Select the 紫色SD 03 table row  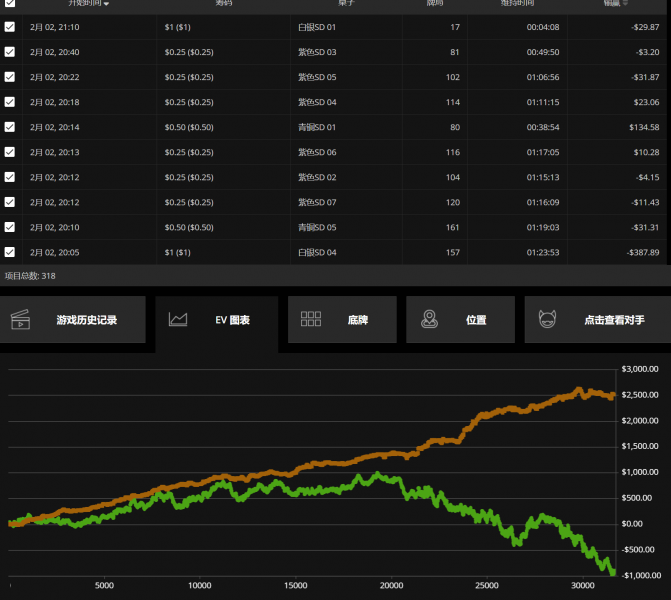pyautogui.click(x=318, y=52)
